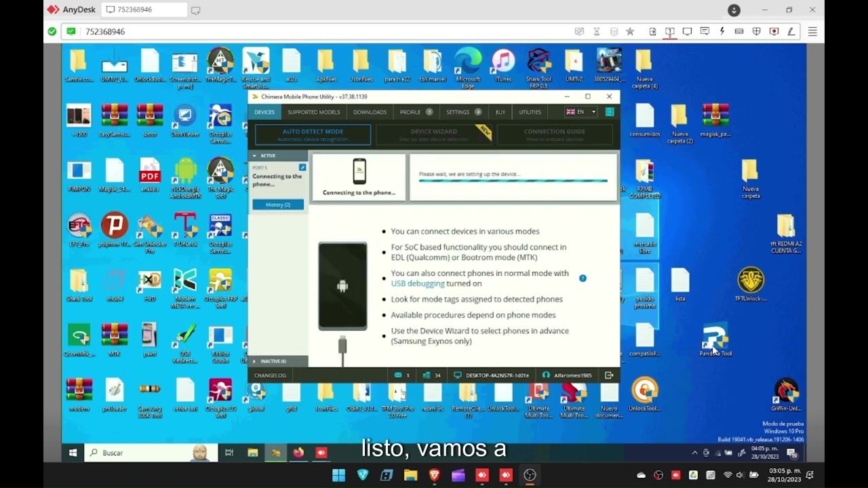Click the blue help question mark icon
The width and height of the screenshot is (868, 488).
click(x=583, y=278)
